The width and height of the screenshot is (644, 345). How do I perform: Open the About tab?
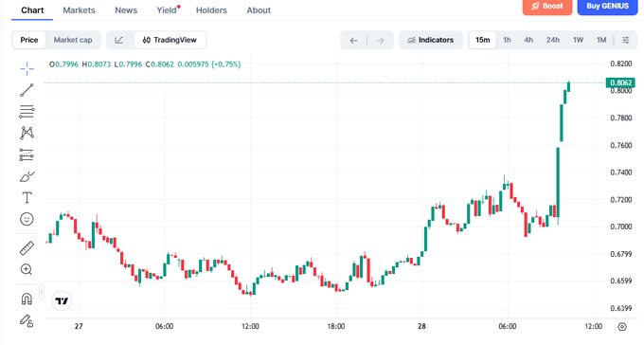pyautogui.click(x=259, y=10)
